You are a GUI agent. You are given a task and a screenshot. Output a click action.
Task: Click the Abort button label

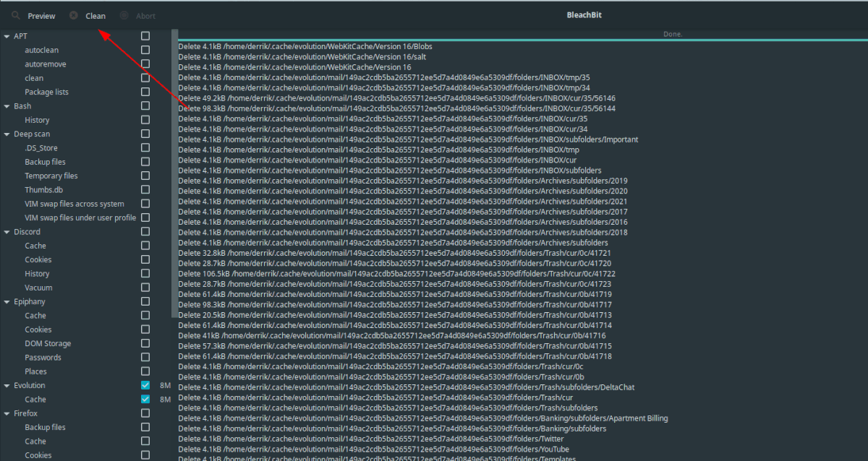[x=145, y=16]
